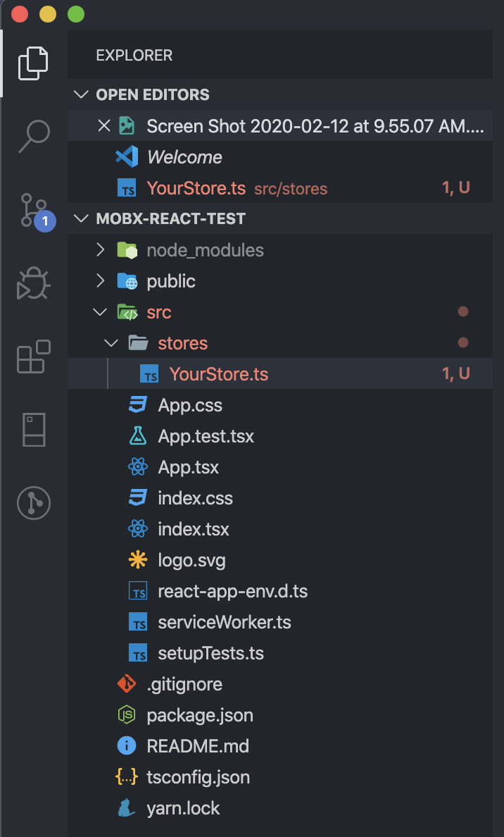Click the modified dot on src row
This screenshot has height=837, width=504.
coord(463,311)
